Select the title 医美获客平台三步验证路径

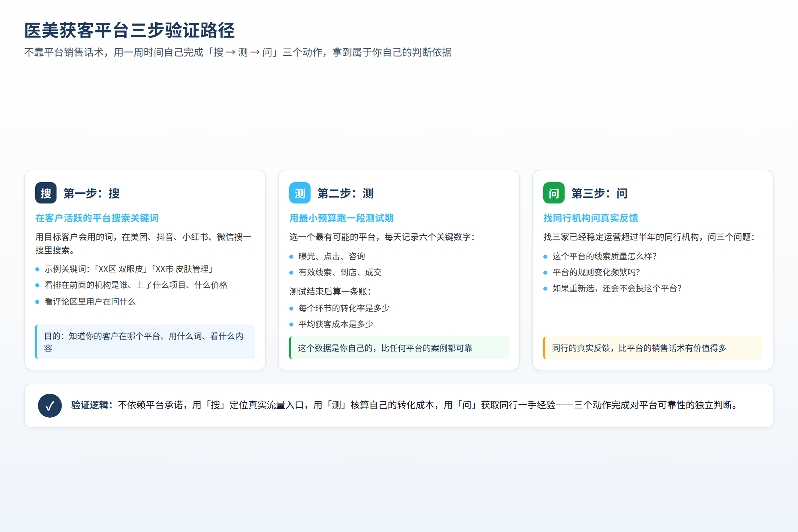pos(129,30)
